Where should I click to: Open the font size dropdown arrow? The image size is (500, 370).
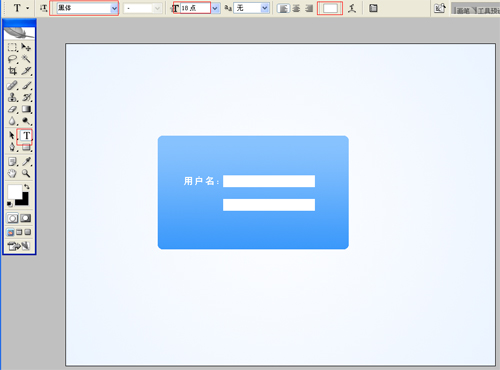[215, 8]
